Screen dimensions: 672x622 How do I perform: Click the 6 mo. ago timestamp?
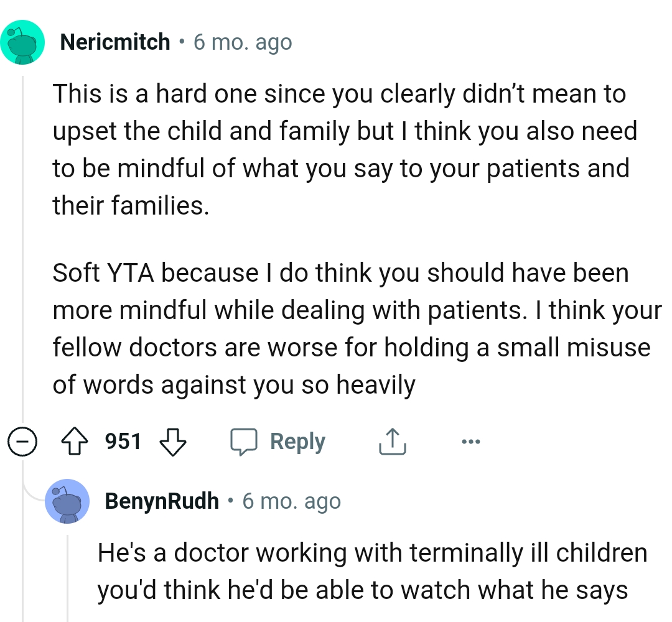[x=241, y=41]
